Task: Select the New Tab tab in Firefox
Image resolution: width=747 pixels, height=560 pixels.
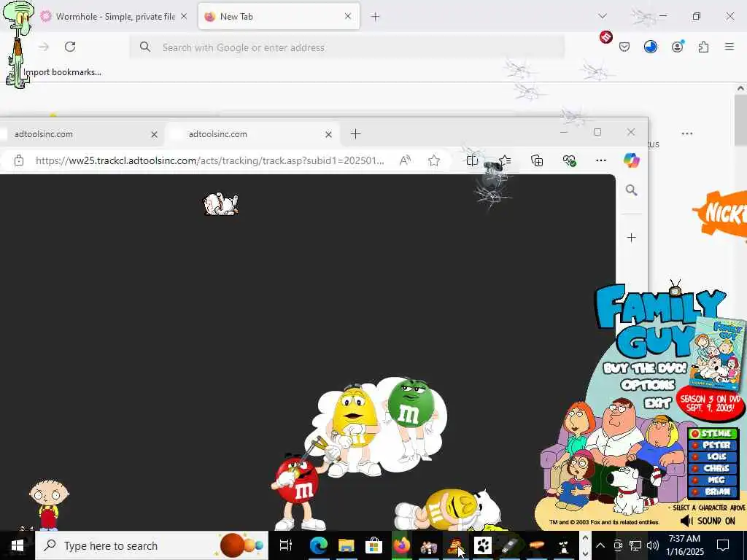Action: (279, 17)
